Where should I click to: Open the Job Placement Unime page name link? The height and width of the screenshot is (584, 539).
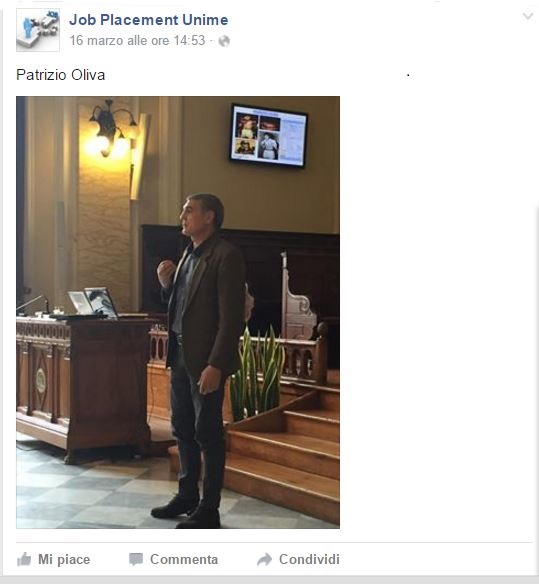[149, 20]
